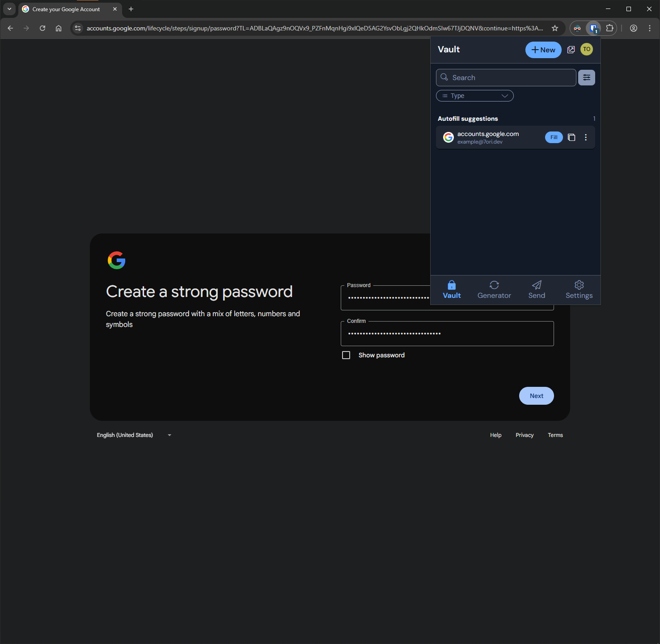The image size is (660, 644).
Task: Open the Privacy link
Action: tap(525, 435)
